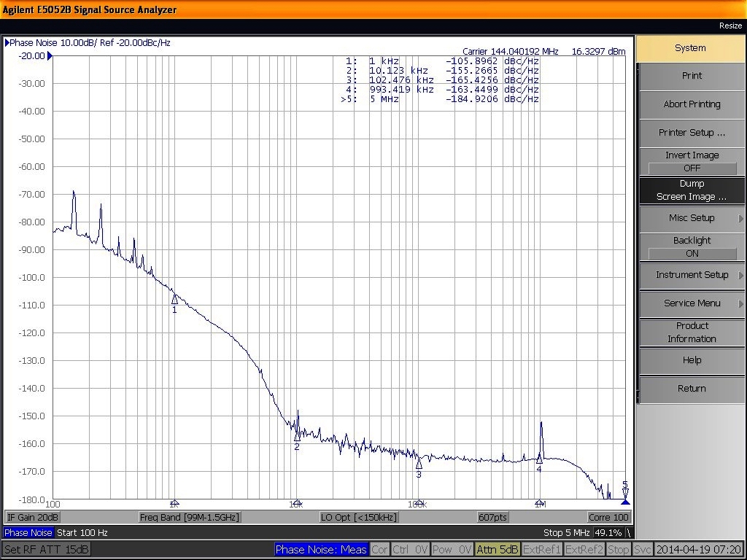Click the Start 100 Hz readout

(x=82, y=533)
